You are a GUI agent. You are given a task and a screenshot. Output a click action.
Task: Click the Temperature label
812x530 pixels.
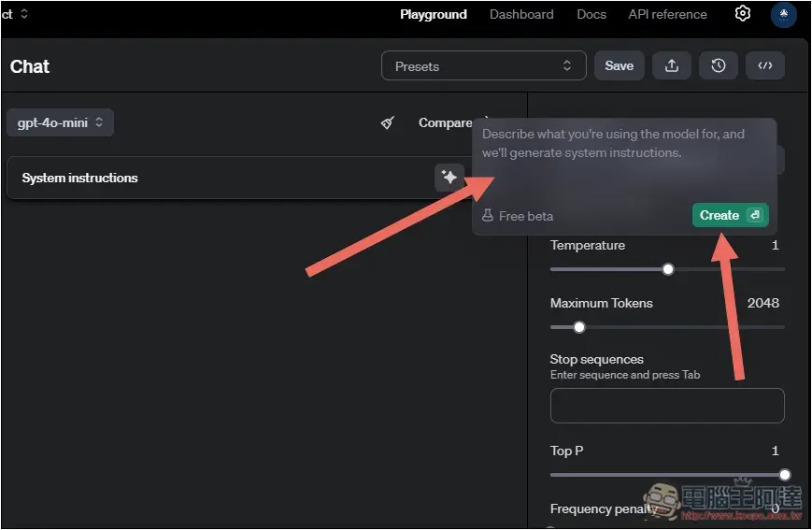587,245
